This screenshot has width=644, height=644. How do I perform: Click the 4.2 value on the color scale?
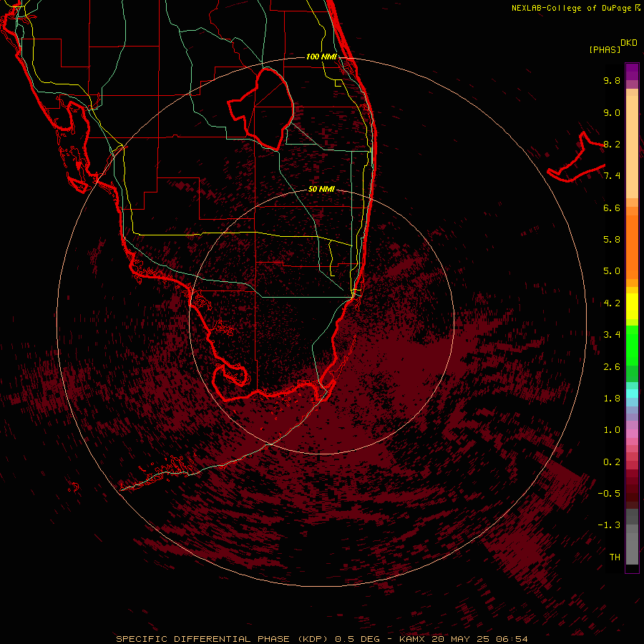pos(612,303)
